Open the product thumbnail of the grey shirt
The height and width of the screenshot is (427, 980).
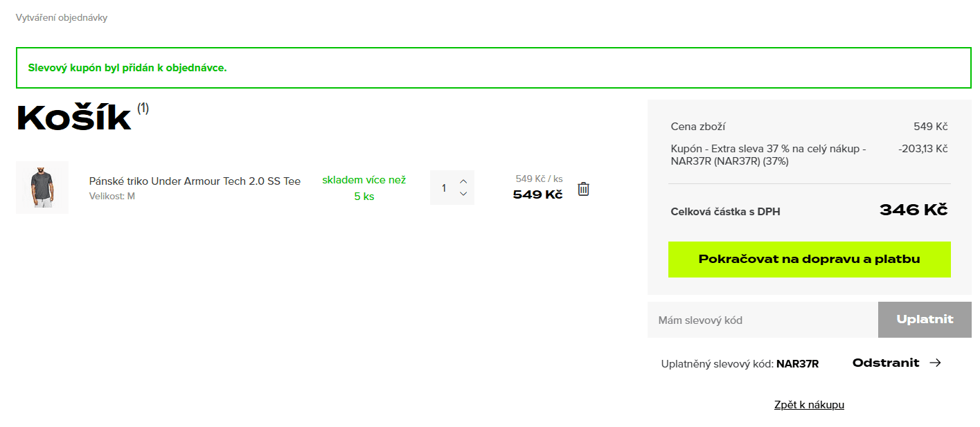42,188
